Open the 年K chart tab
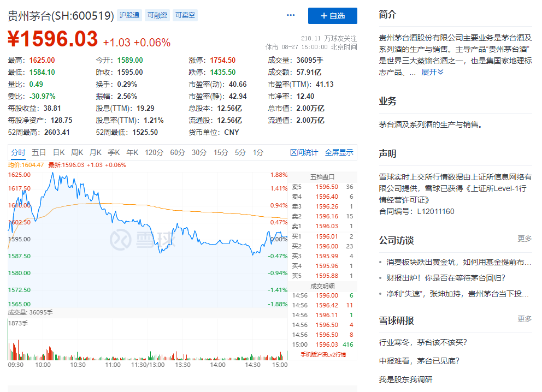This screenshot has width=542, height=392. click(132, 152)
